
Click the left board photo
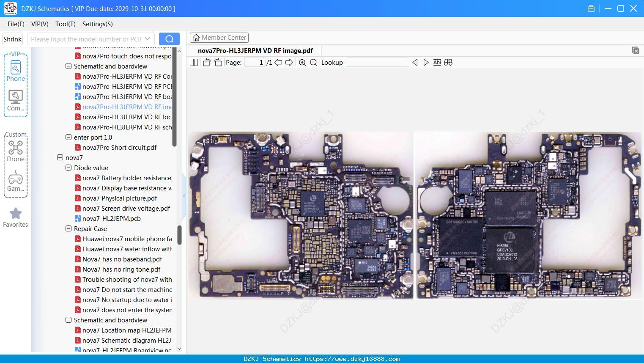click(300, 215)
